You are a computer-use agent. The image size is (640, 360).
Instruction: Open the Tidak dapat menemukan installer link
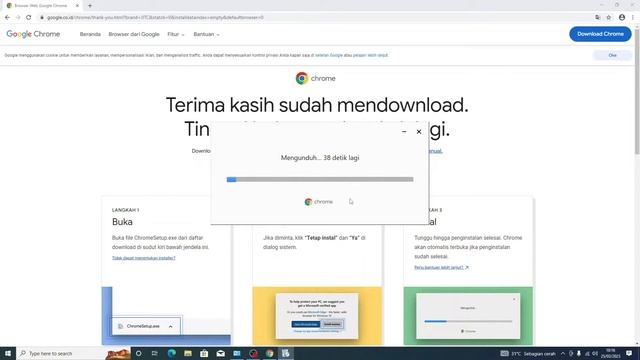pos(144,258)
